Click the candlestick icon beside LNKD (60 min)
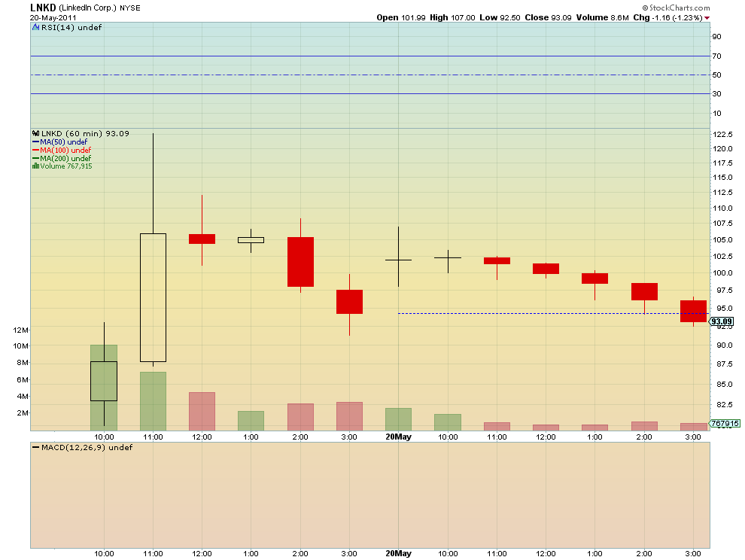Viewport: 745px width, 560px height. click(x=35, y=133)
